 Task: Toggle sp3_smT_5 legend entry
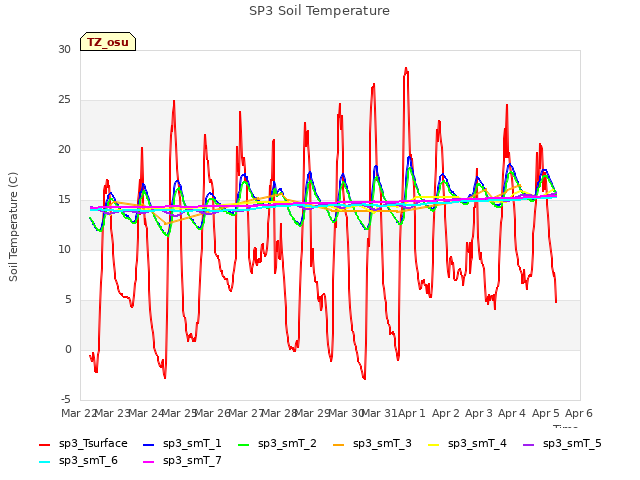(x=562, y=444)
